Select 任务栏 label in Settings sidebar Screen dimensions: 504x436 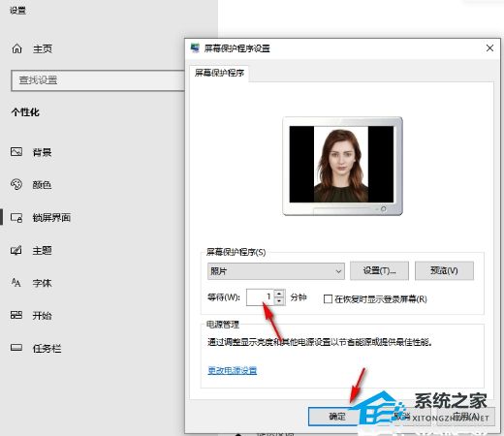tap(47, 348)
